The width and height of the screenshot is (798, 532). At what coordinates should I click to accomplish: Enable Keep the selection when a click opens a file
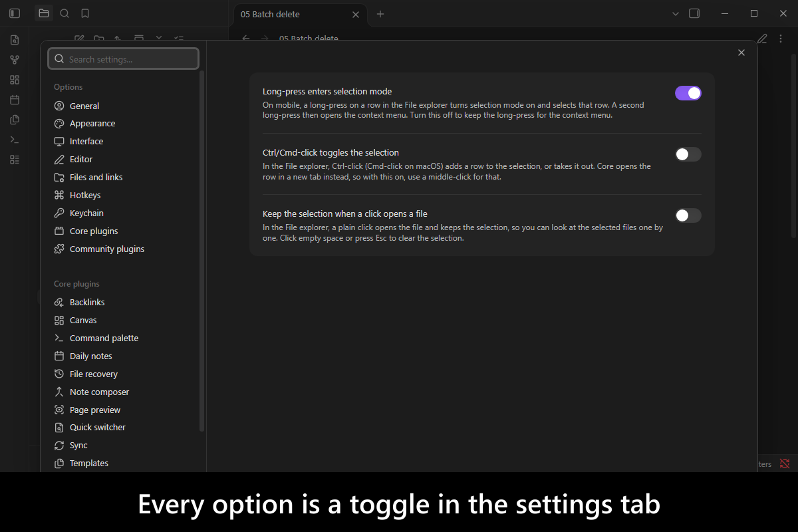click(688, 215)
